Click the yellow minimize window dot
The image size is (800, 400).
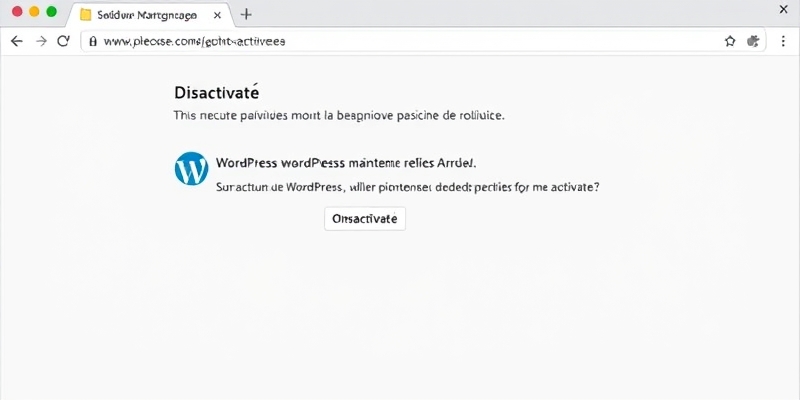[34, 12]
